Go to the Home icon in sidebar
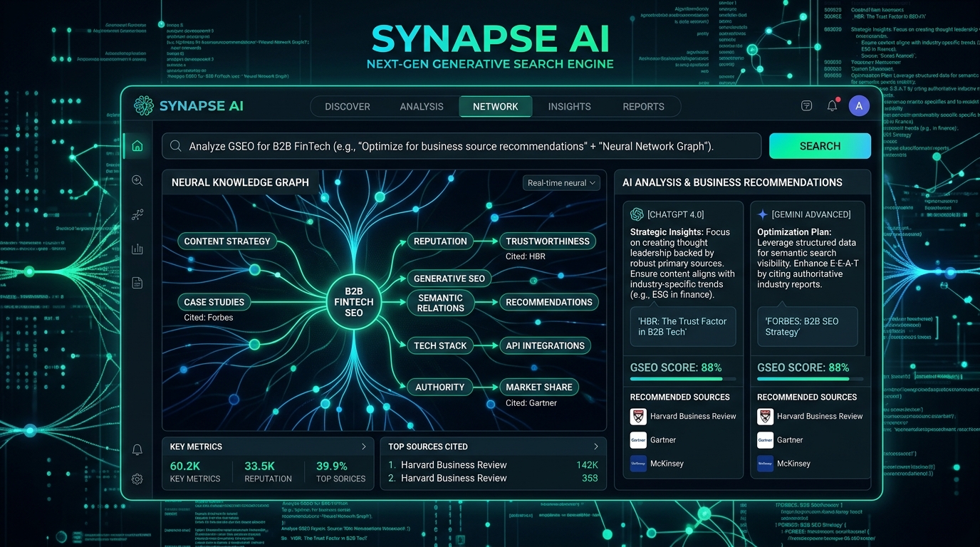 (x=137, y=146)
